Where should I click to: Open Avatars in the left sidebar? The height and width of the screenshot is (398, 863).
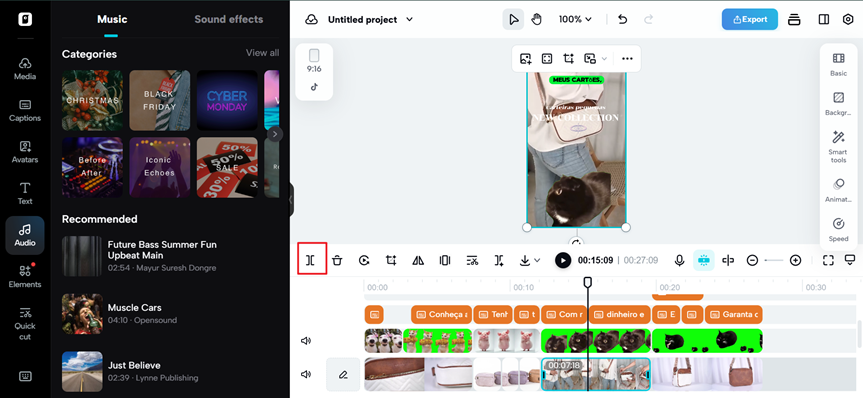(25, 152)
